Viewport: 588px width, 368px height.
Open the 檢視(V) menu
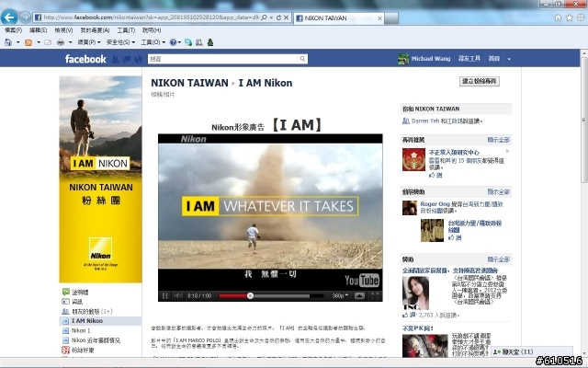(x=63, y=30)
